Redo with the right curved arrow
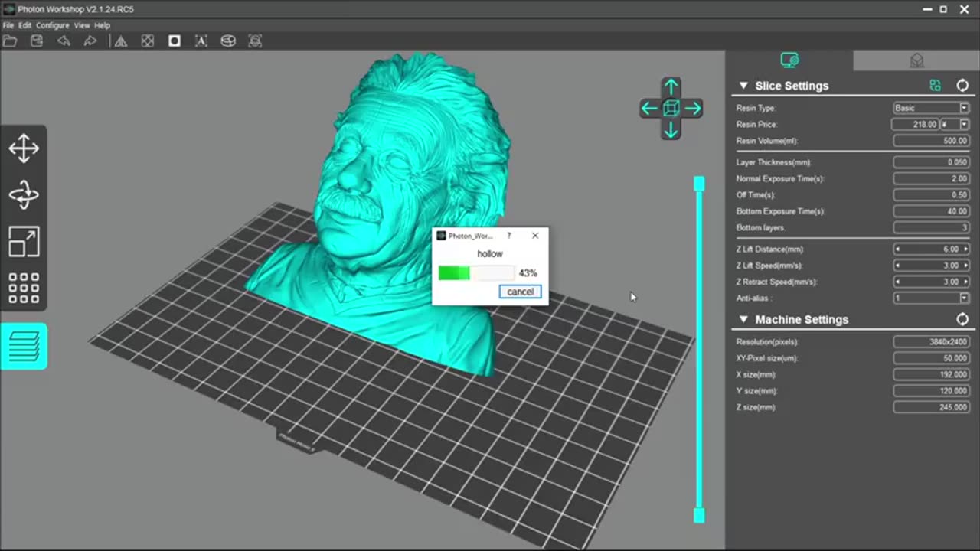980x551 pixels. pos(90,41)
